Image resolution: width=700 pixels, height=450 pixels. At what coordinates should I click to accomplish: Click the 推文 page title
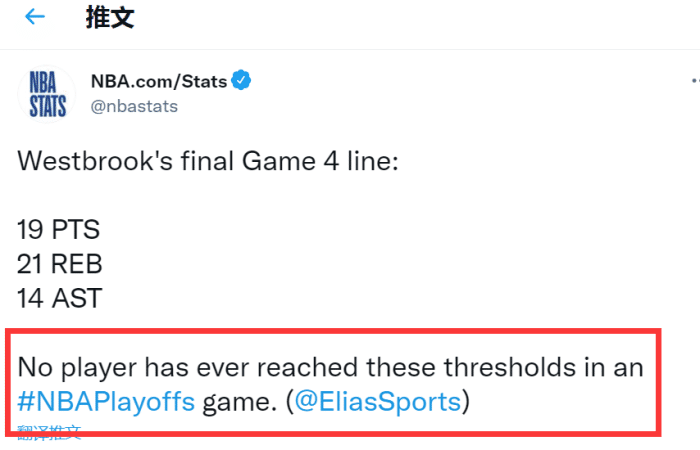pos(111,17)
